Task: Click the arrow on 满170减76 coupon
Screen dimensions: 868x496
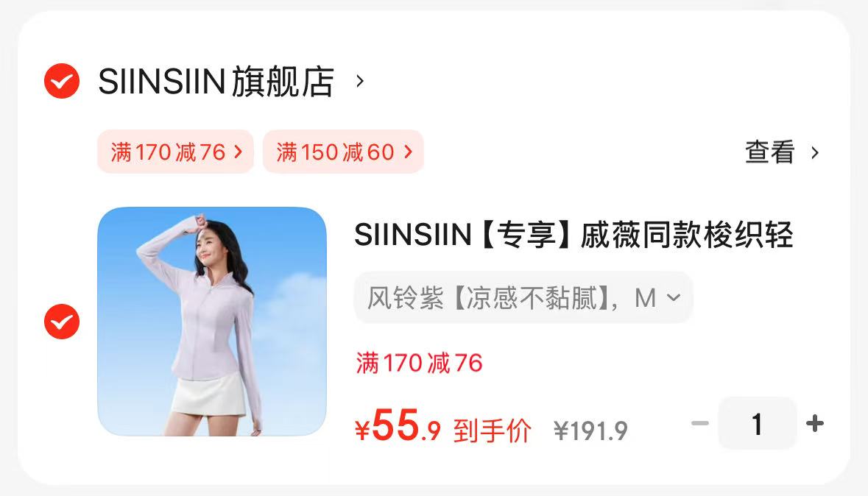Action: coord(239,152)
